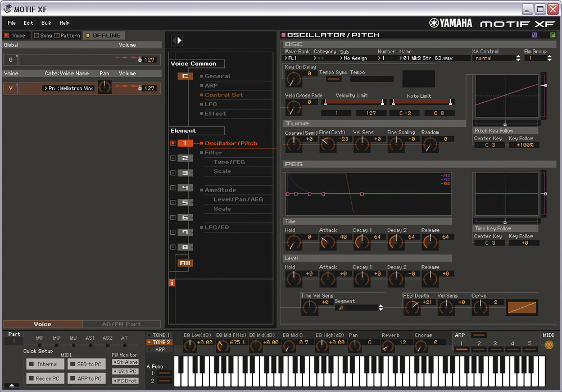Open the Bulk menu
The width and height of the screenshot is (562, 392).
[x=46, y=23]
